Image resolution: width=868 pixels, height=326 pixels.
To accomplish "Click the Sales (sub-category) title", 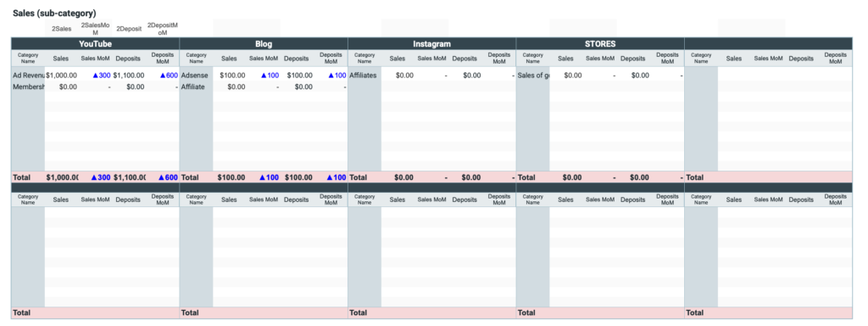I will coord(54,12).
